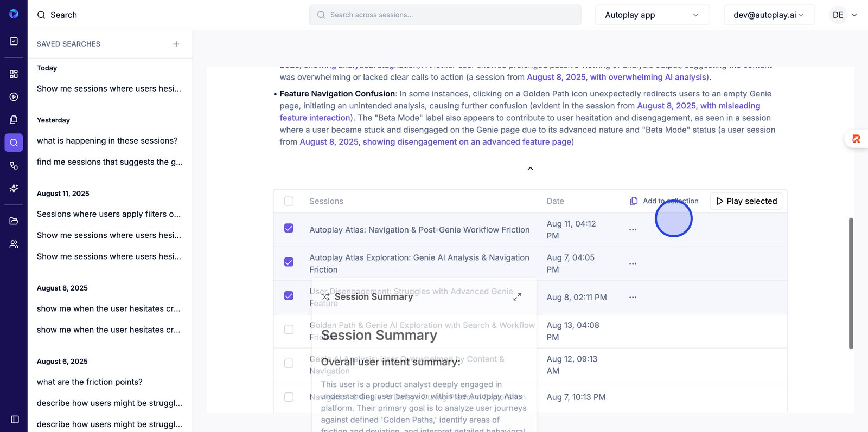Collapse the analysis with the up chevron
The height and width of the screenshot is (432, 868).
[531, 169]
